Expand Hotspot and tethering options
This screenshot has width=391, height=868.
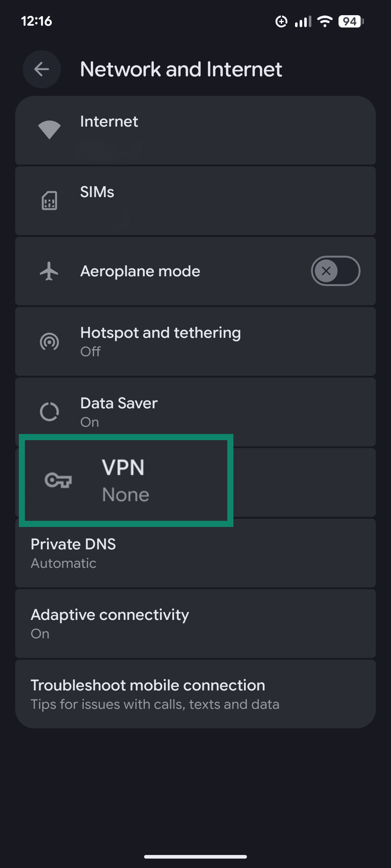[x=195, y=341]
